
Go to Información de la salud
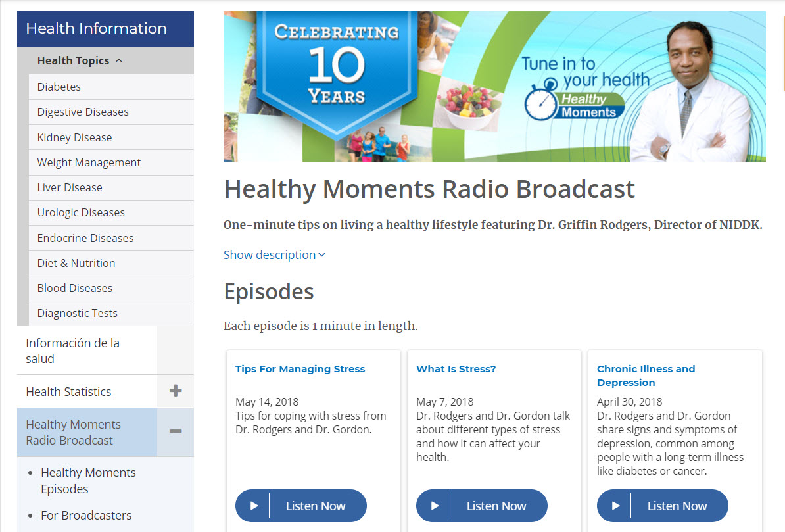(x=72, y=351)
